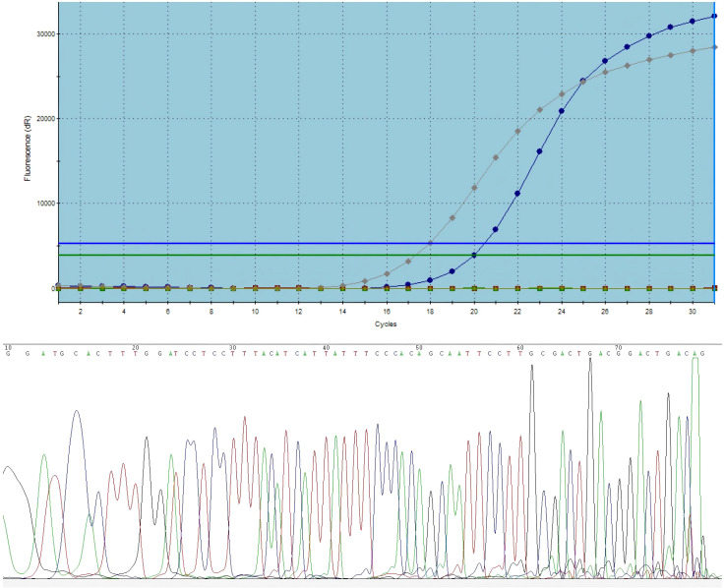Click cycle tick label 2 on x-axis

[x=81, y=312]
